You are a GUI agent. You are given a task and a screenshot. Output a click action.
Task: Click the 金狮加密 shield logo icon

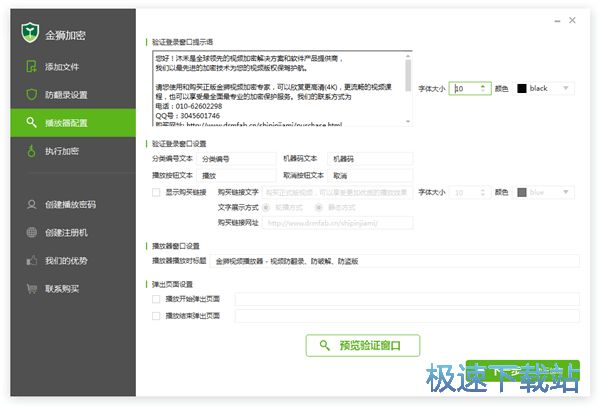click(30, 33)
